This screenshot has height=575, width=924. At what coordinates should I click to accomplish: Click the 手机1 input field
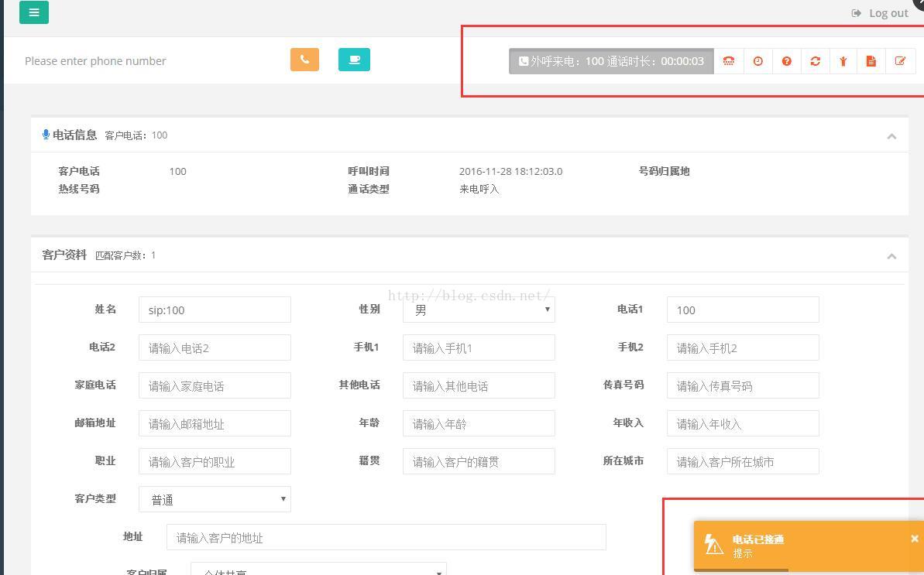point(479,347)
